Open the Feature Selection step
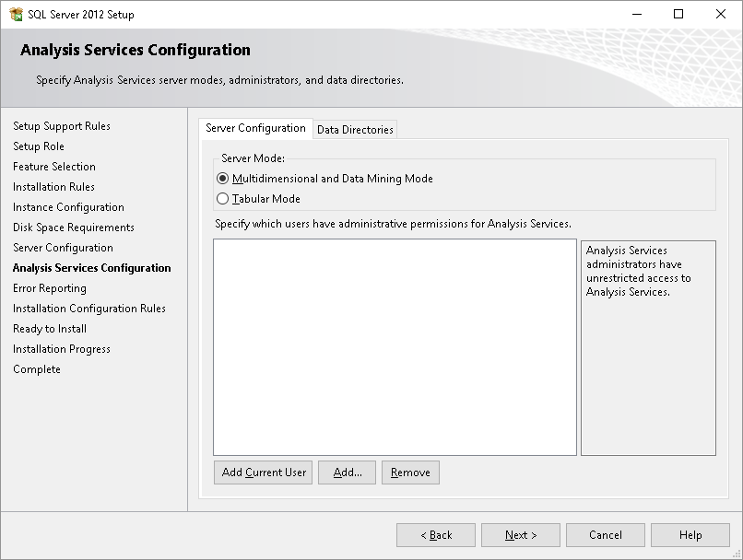 pos(53,167)
